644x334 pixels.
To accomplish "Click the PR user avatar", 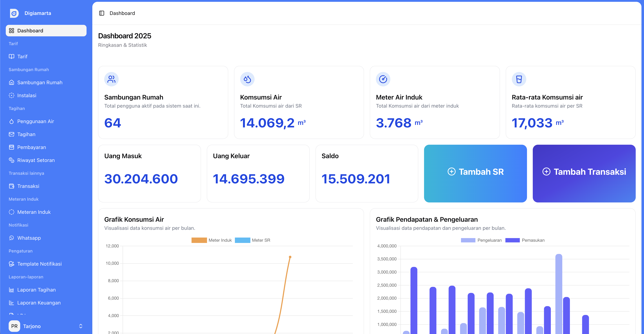I will (14, 326).
